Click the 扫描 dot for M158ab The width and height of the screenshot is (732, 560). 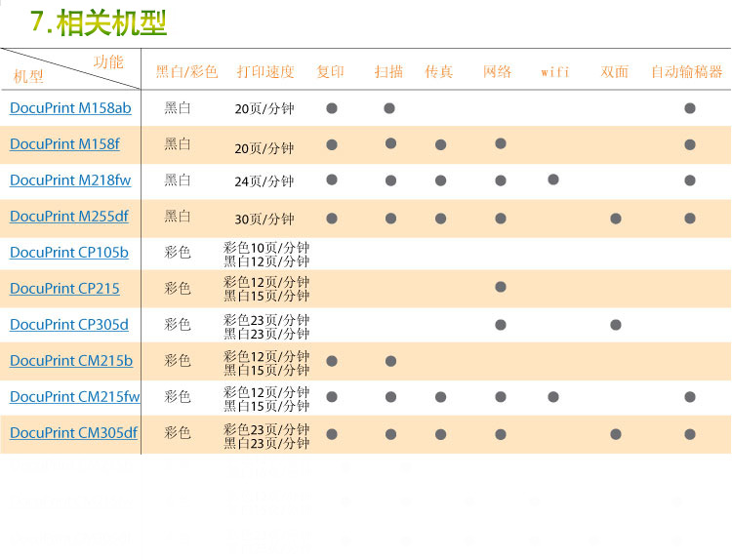click(x=389, y=108)
